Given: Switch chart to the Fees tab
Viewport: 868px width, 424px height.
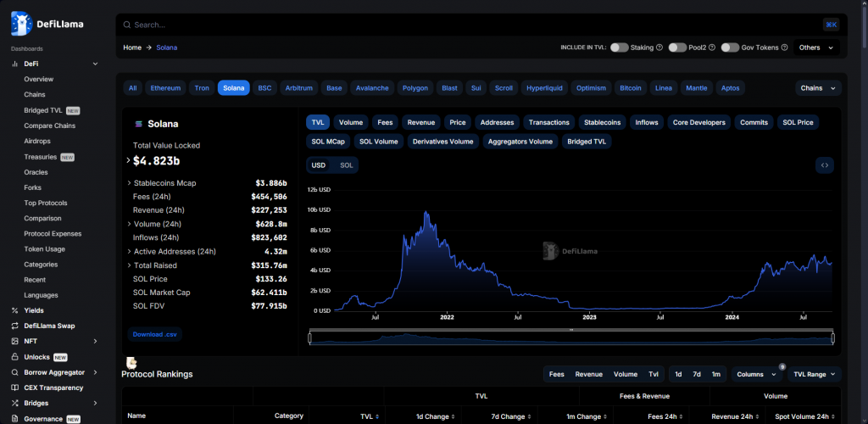Looking at the screenshot, I should click(385, 122).
